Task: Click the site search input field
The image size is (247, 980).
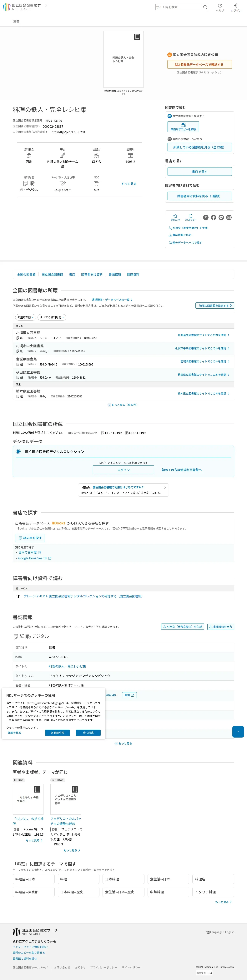Action: [178, 7]
